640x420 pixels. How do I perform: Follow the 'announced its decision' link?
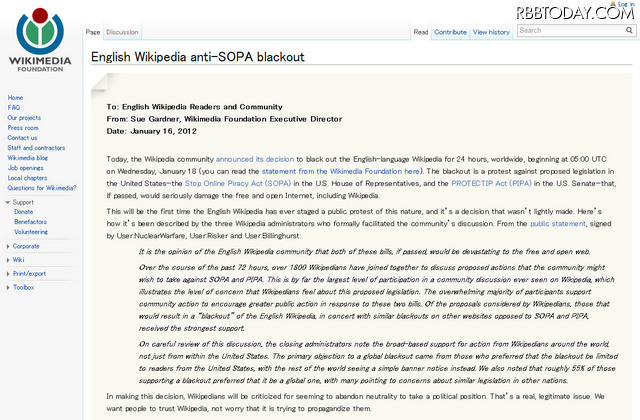coord(255,159)
